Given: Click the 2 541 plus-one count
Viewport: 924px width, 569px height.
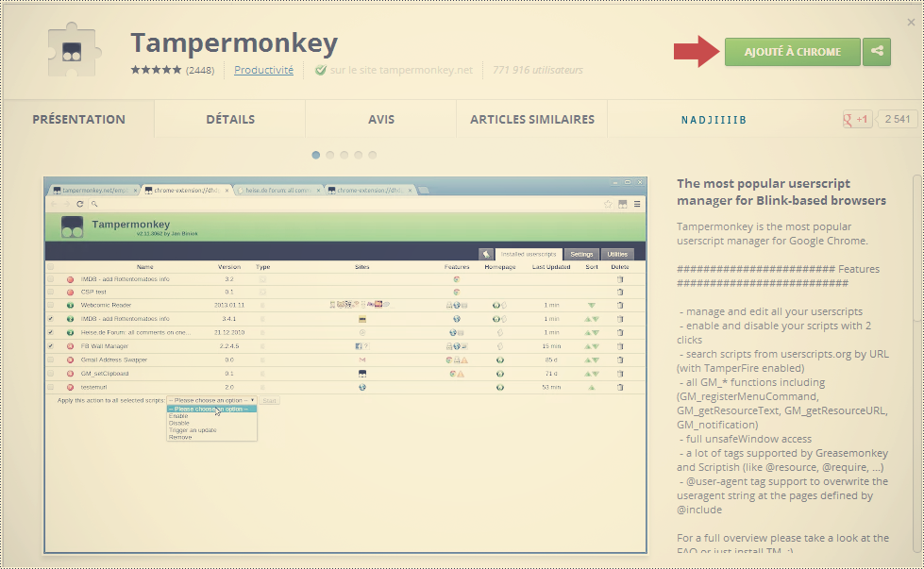Looking at the screenshot, I should tap(897, 119).
